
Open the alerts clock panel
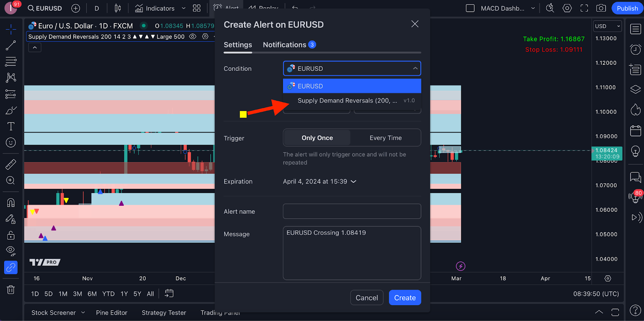(636, 50)
